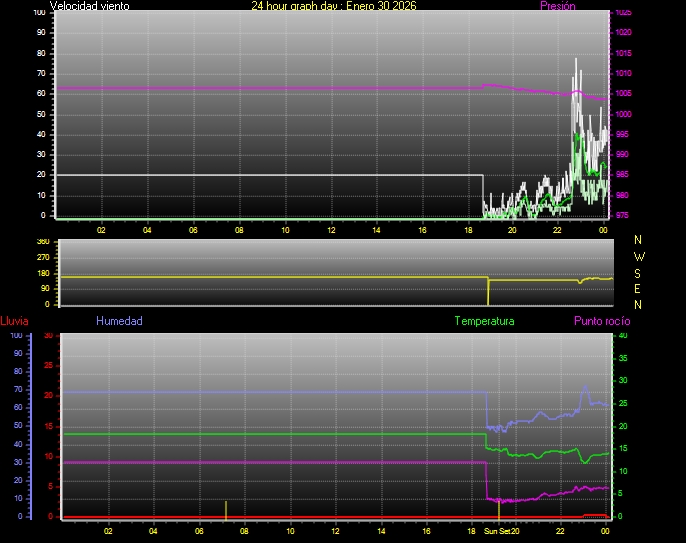686x543 pixels.
Task: Click hour '12' on the wind chart axis
Action: (331, 230)
